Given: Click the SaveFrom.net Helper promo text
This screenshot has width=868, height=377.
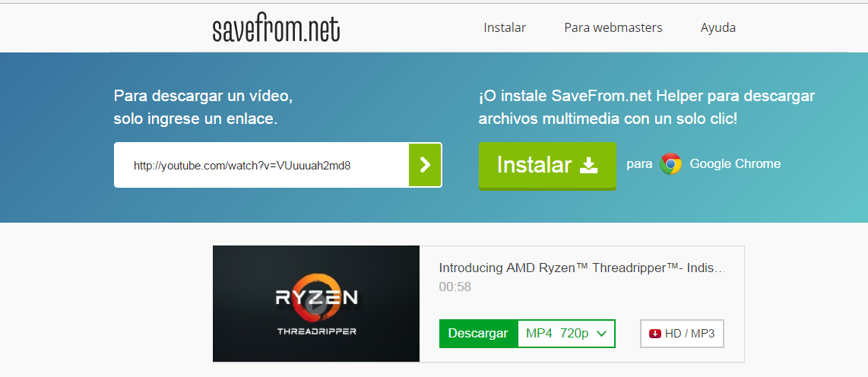Looking at the screenshot, I should click(x=646, y=108).
